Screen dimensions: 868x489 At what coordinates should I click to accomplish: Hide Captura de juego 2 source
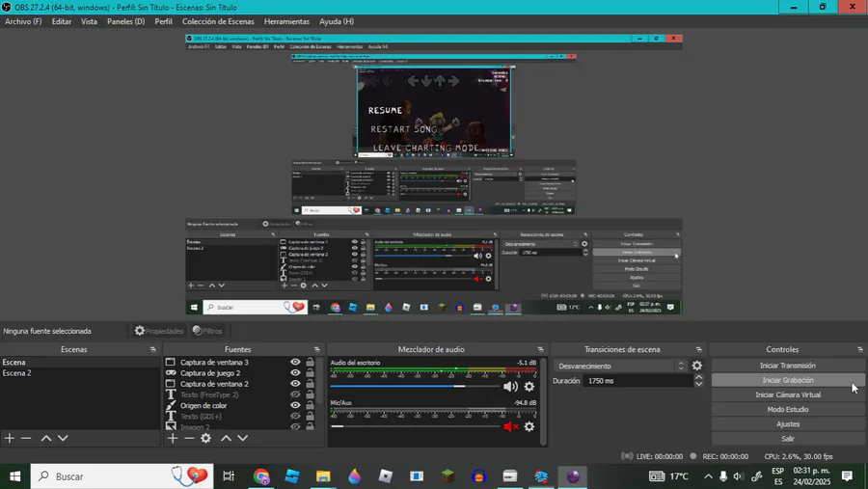point(296,372)
